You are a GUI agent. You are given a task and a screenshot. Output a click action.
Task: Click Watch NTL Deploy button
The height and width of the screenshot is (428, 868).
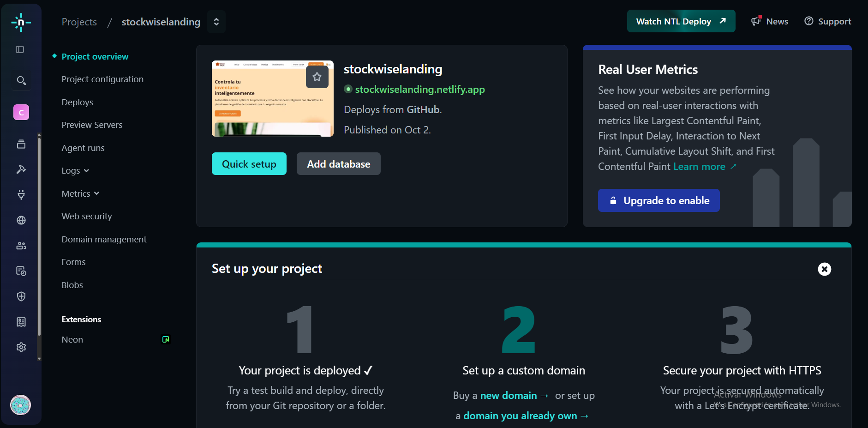[x=681, y=21]
